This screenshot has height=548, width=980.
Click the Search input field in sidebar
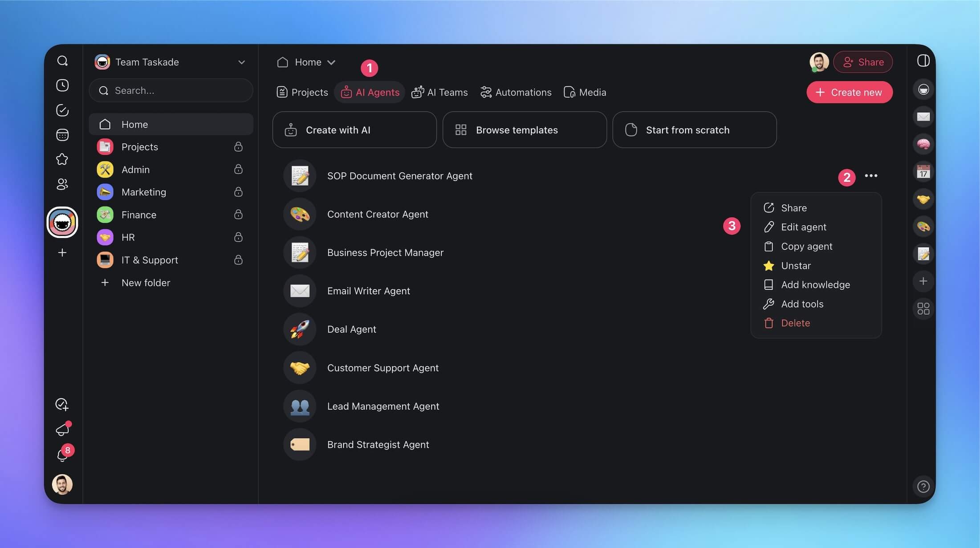(x=171, y=91)
